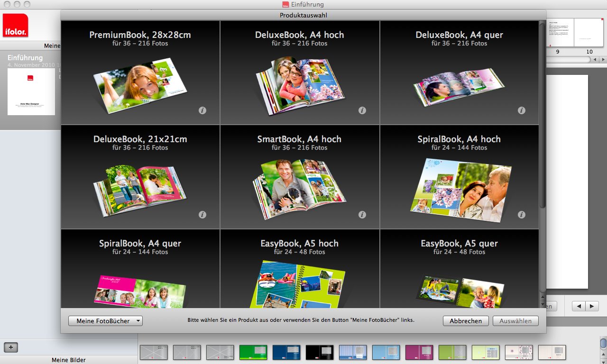Pick the light blue layout template
Viewport: 607px width, 364px height.
point(386,352)
